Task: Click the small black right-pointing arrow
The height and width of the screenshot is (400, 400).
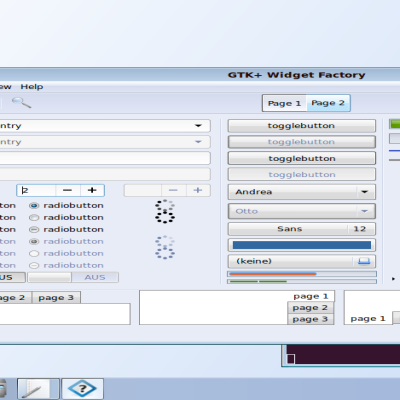Action: (393, 279)
